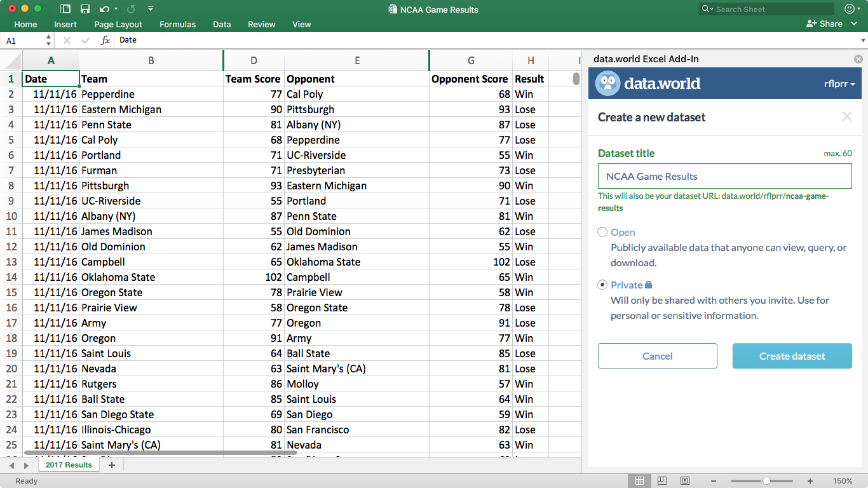Click the fx Insert Function icon

[105, 40]
